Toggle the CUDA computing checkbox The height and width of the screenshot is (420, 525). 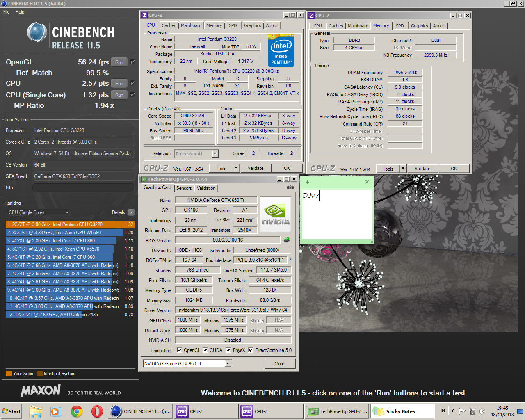pos(205,350)
